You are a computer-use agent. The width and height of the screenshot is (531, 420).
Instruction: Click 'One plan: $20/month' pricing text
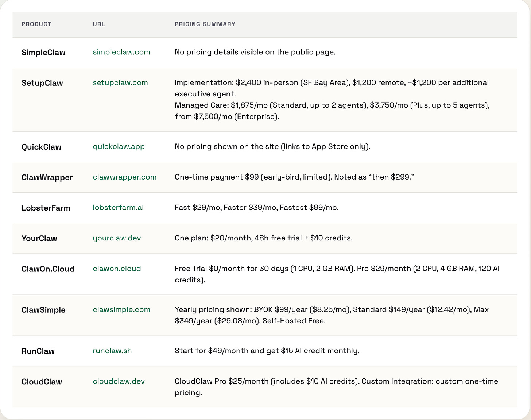264,238
